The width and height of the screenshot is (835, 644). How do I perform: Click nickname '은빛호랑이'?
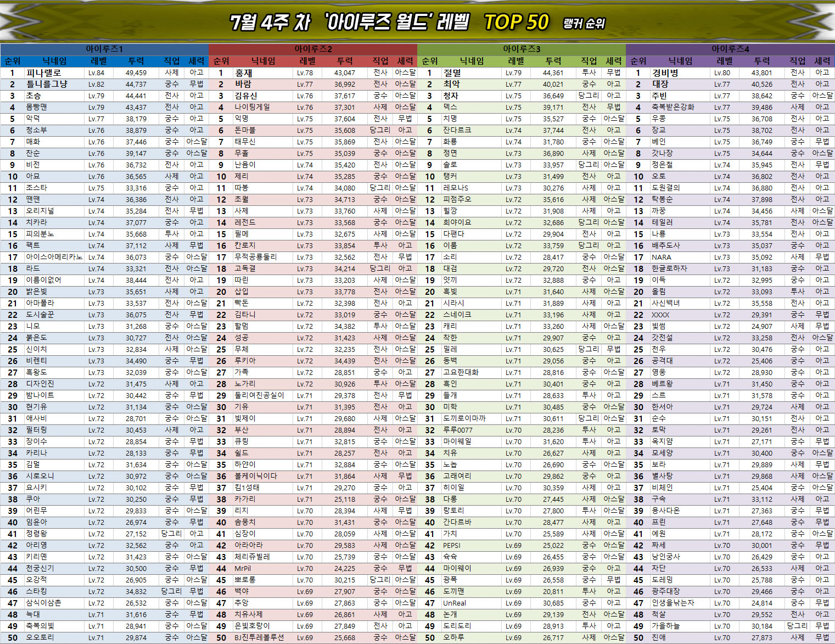[253, 626]
